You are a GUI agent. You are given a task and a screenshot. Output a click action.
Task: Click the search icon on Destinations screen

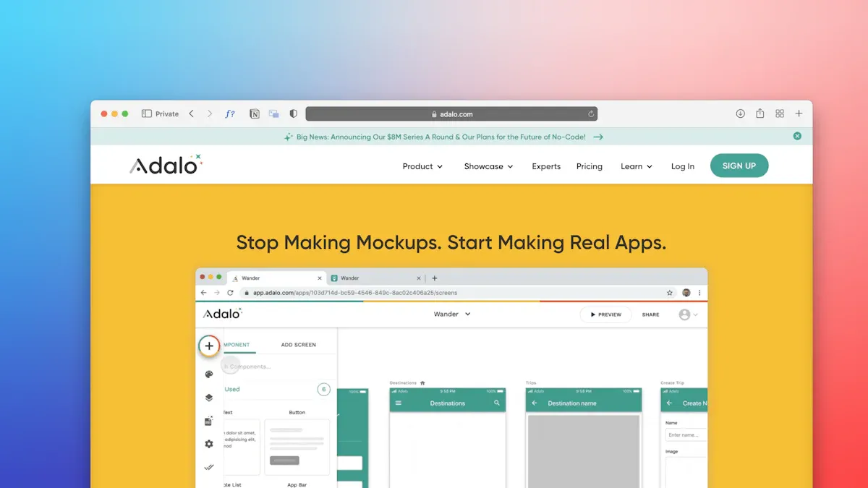coord(497,403)
